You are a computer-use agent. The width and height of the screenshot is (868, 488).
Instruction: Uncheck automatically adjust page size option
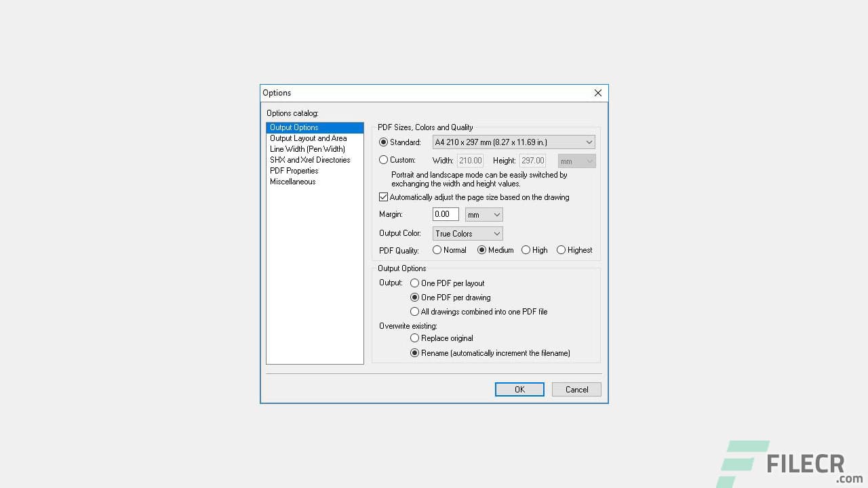tap(383, 197)
